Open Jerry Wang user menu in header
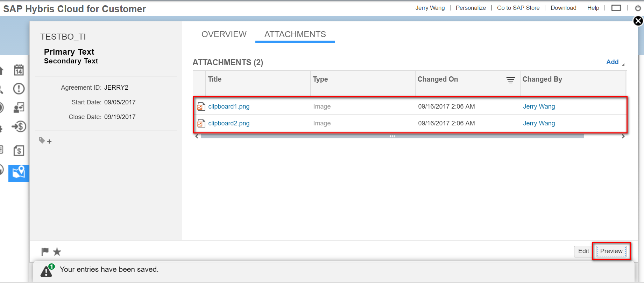This screenshot has width=644, height=283. (x=430, y=8)
